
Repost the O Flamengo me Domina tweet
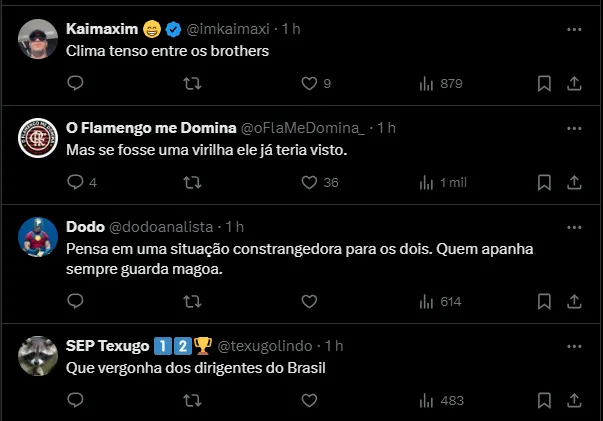click(192, 182)
